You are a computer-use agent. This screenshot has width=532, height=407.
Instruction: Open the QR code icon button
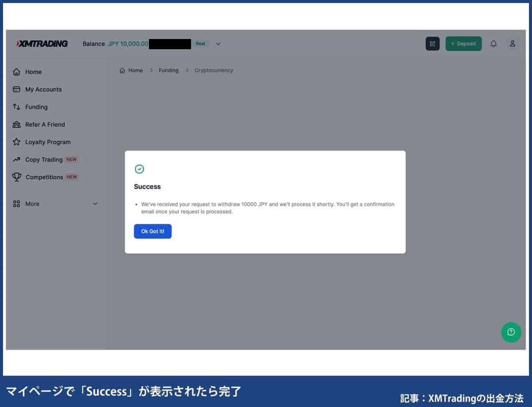click(433, 43)
